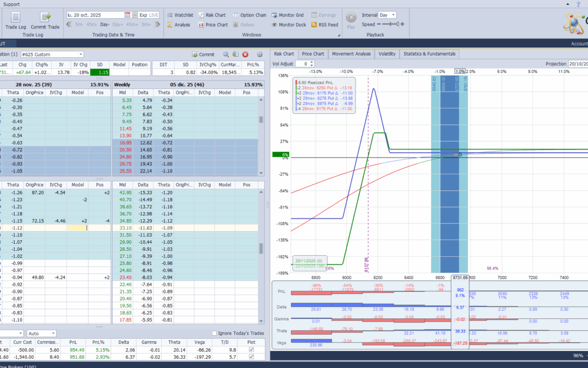Click the Day+ button
This screenshot has width=588, height=368.
coord(118,25)
